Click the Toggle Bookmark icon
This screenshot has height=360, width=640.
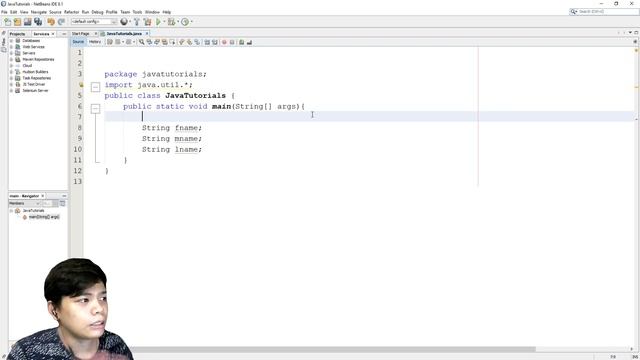click(197, 42)
